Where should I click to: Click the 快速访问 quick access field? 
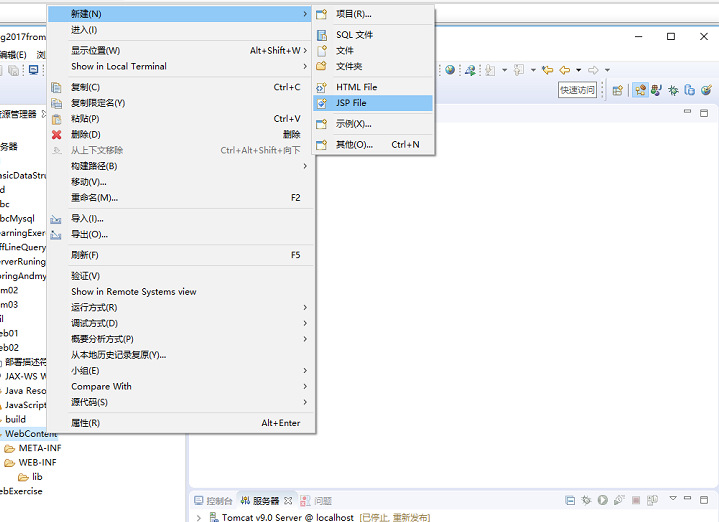coord(577,90)
